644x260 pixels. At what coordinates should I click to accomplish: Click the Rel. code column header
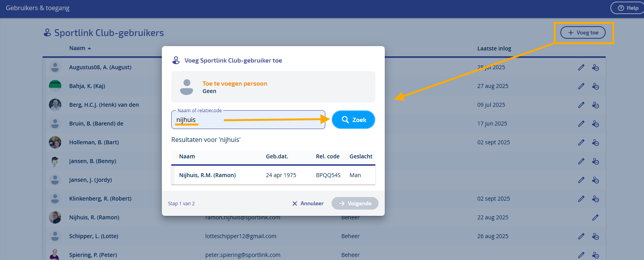(x=328, y=156)
